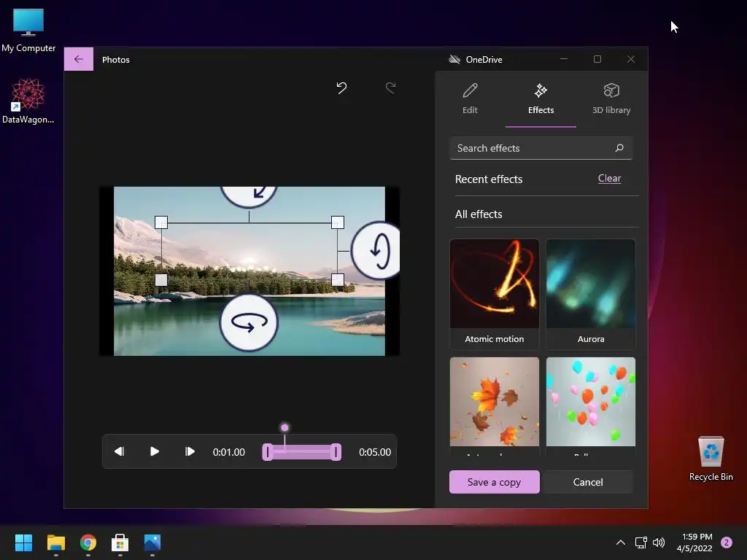Click the top-right selection box corner
747x560 pixels.
pos(338,222)
